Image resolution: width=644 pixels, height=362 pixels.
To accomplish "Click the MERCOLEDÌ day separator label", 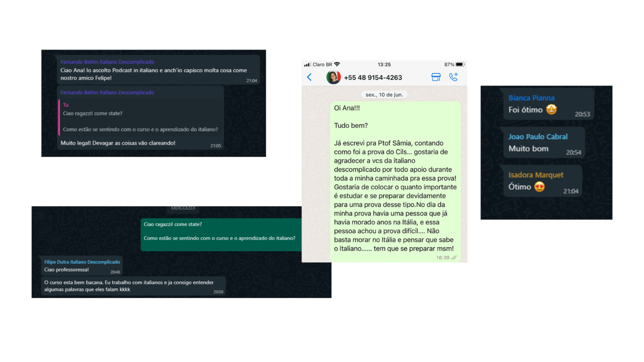I will (183, 208).
